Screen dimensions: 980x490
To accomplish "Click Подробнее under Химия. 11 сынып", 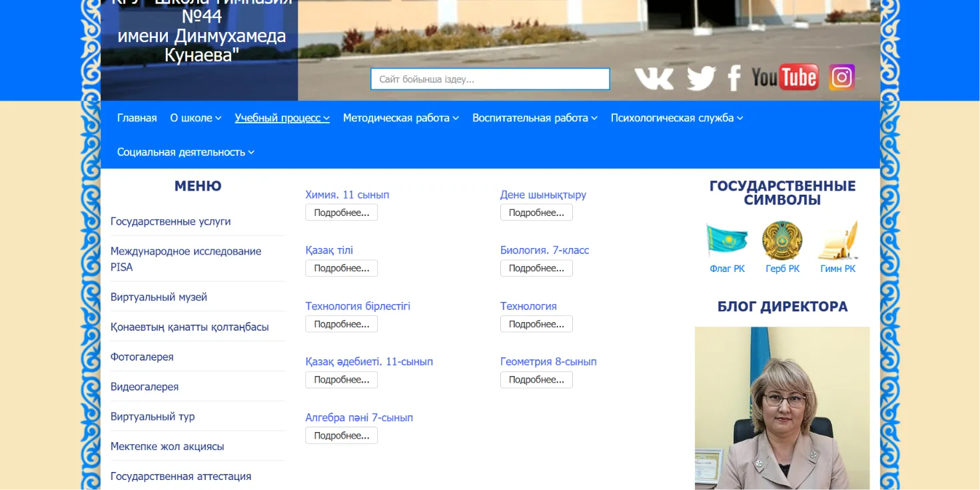I will [342, 213].
